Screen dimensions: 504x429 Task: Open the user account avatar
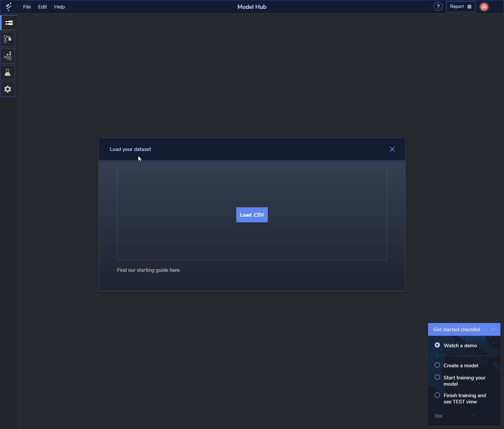(x=484, y=7)
